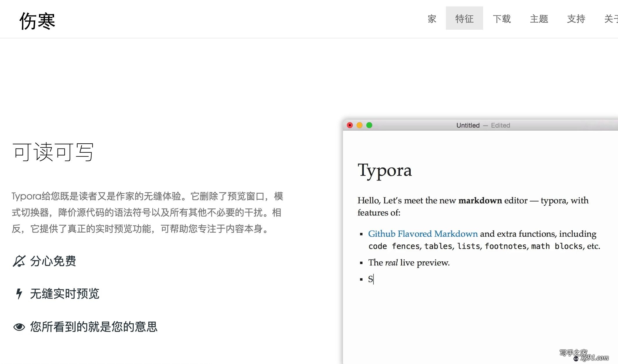Minimize the Untitled window with yellow button

coord(360,125)
